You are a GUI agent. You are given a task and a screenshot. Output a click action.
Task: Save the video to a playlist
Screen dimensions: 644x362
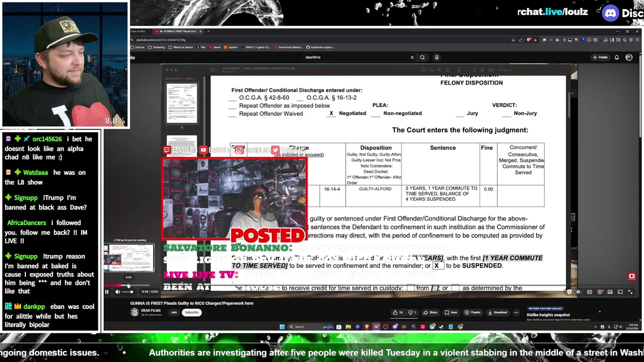[451, 312]
